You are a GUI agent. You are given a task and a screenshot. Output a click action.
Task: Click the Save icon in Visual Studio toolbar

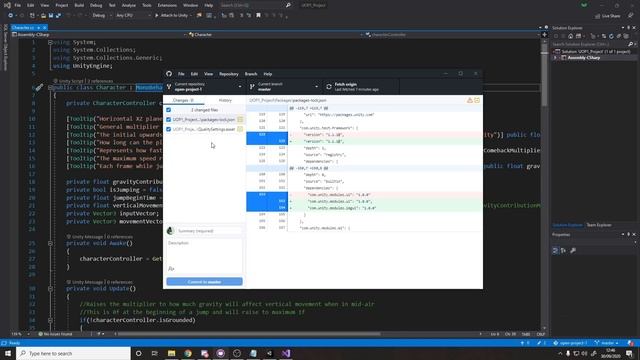(51, 16)
